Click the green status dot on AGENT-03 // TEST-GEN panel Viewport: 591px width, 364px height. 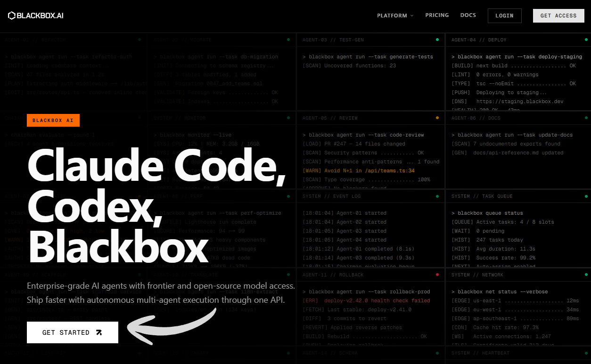[437, 40]
